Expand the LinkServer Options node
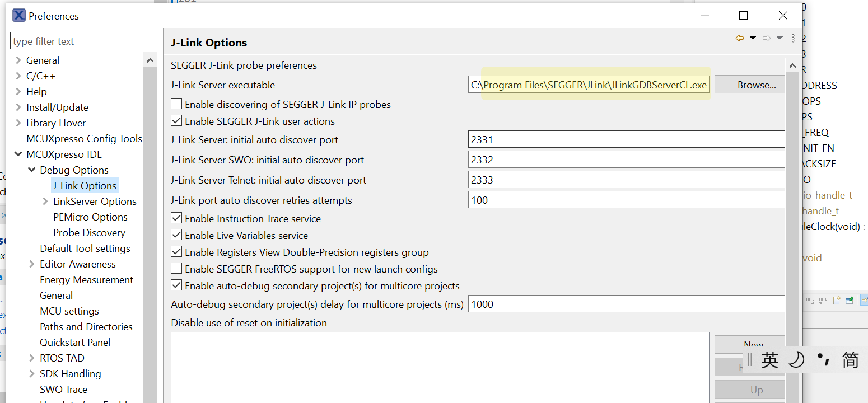Viewport: 868px width, 403px height. pyautogui.click(x=45, y=201)
